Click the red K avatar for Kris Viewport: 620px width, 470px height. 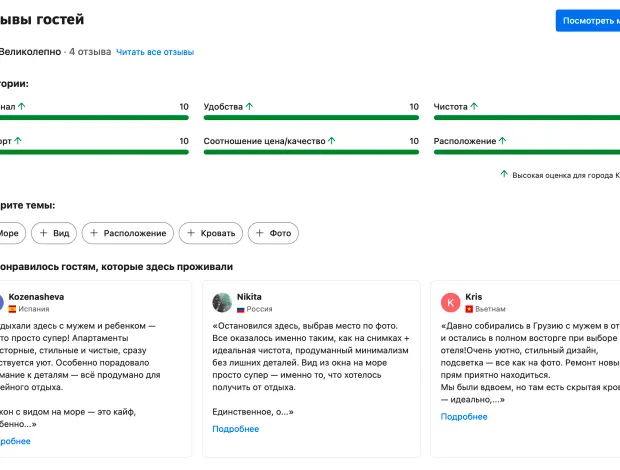point(451,302)
